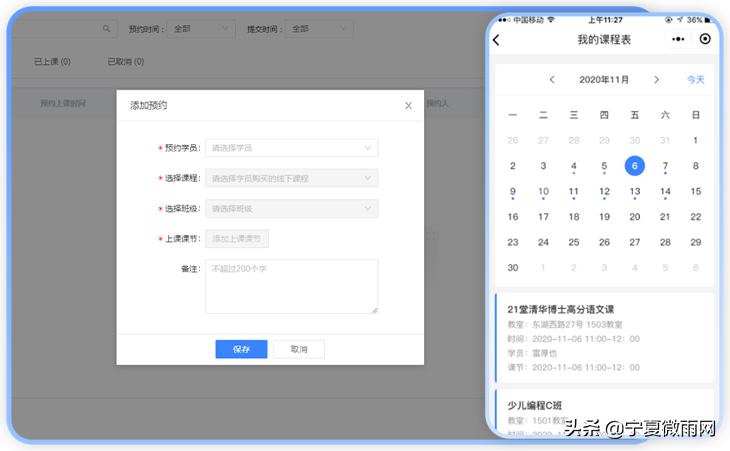The image size is (730, 451).
Task: Select November 7 in the calendar
Action: (x=665, y=166)
